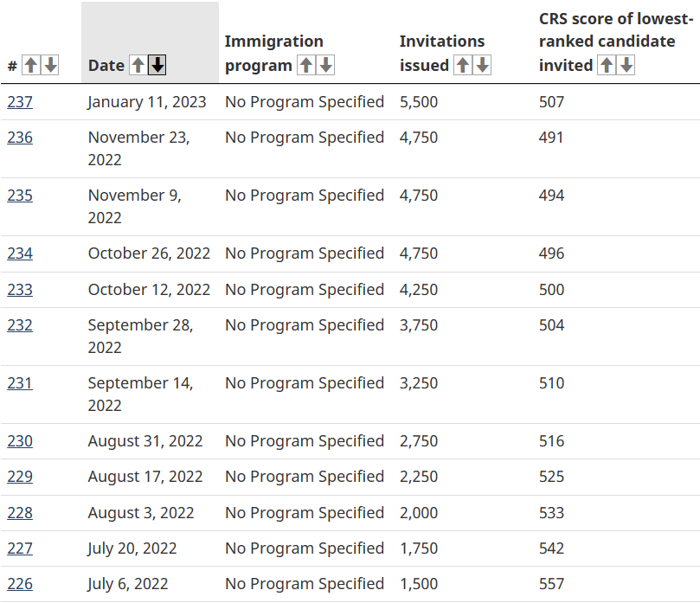Sort CRS score column ascending
Viewport: 700px width, 603px height.
[x=607, y=65]
